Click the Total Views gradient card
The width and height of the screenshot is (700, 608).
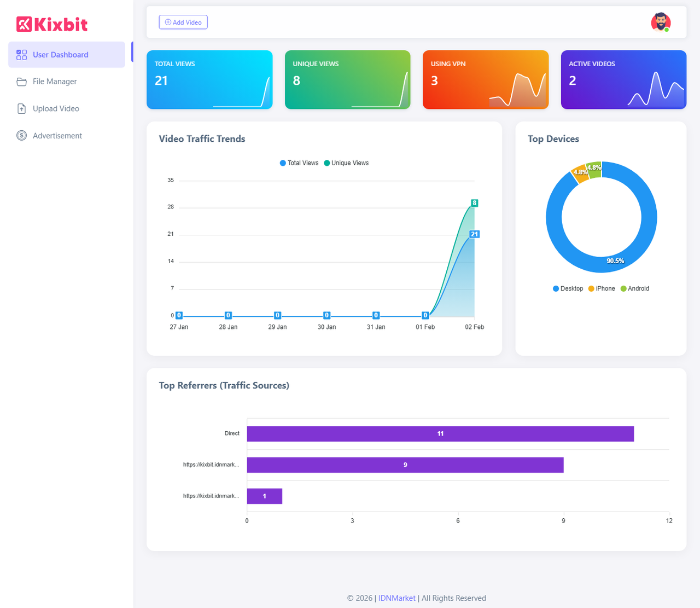[209, 80]
